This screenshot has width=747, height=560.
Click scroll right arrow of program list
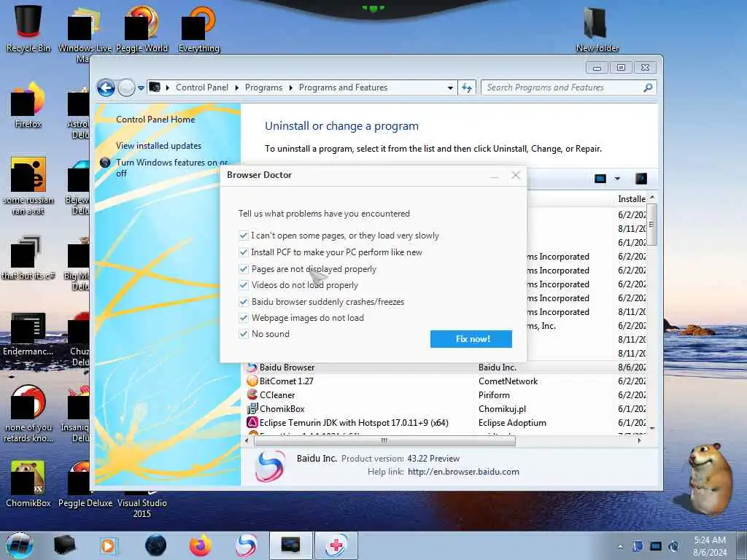point(639,441)
